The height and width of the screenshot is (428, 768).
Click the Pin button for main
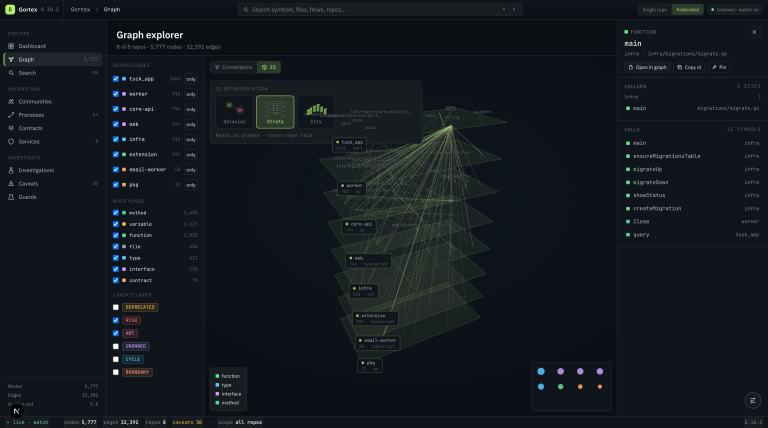pyautogui.click(x=719, y=67)
